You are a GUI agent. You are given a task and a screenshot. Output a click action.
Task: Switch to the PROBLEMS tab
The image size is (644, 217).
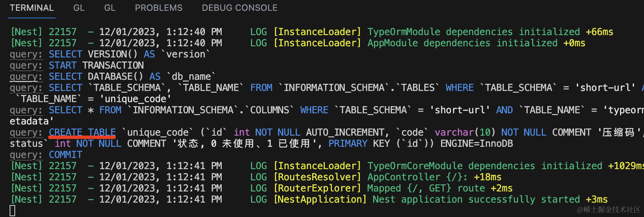159,8
